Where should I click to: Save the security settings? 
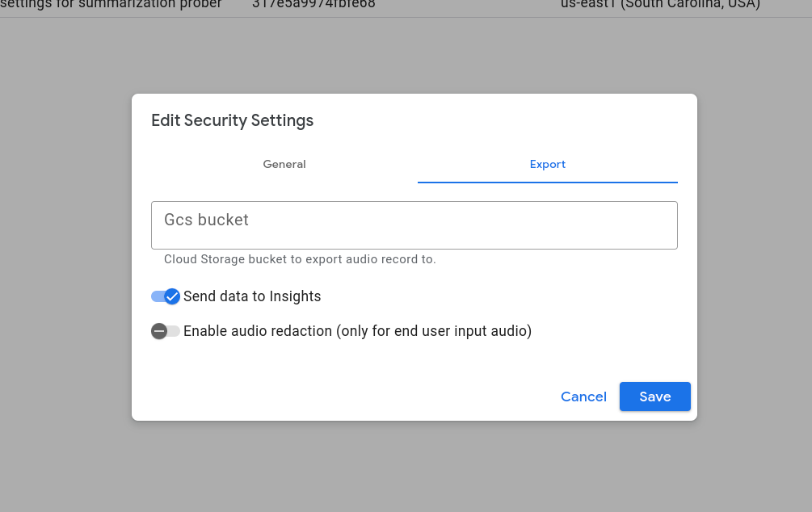(654, 397)
